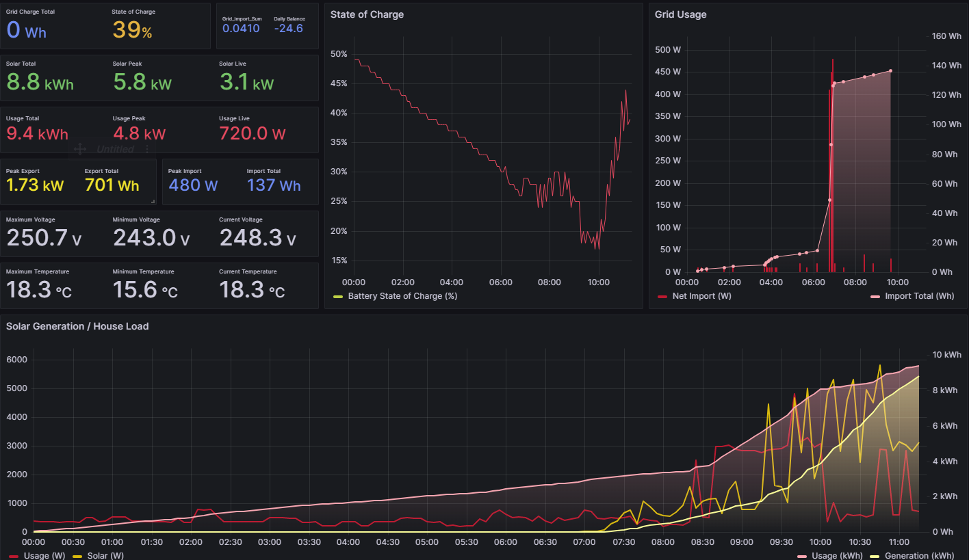
Task: Click the Maximum Voltage value 250.7 V
Action: tap(44, 238)
